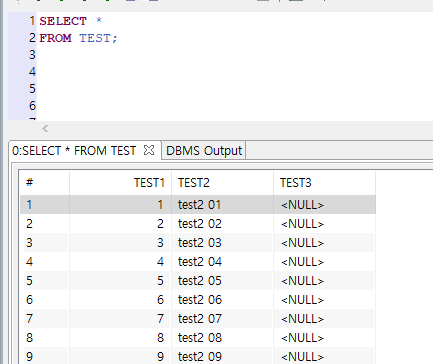
Task: Select the cell 'test2 08'
Action: (223, 338)
